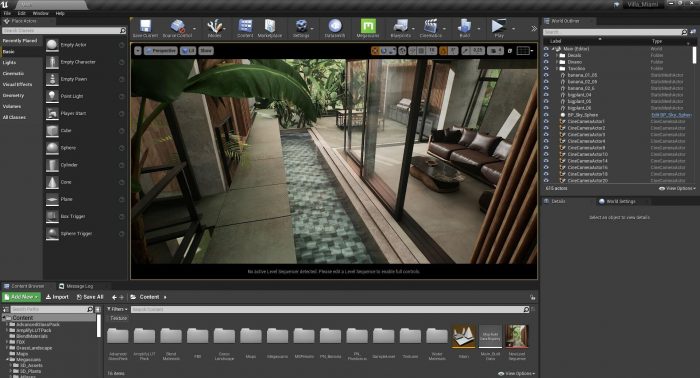Open Content Browser View Options
The width and height of the screenshot is (700, 378).
(x=516, y=373)
